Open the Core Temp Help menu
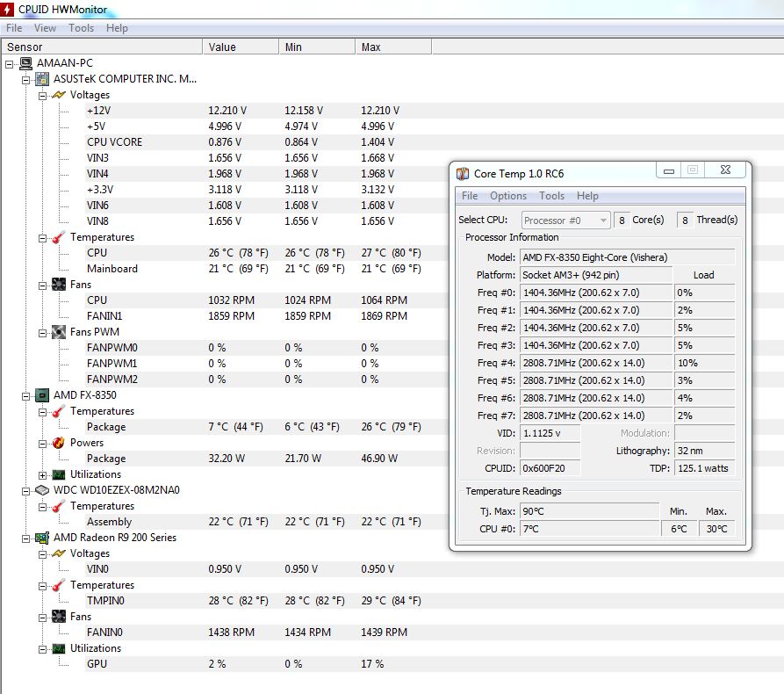784x694 pixels. click(587, 196)
